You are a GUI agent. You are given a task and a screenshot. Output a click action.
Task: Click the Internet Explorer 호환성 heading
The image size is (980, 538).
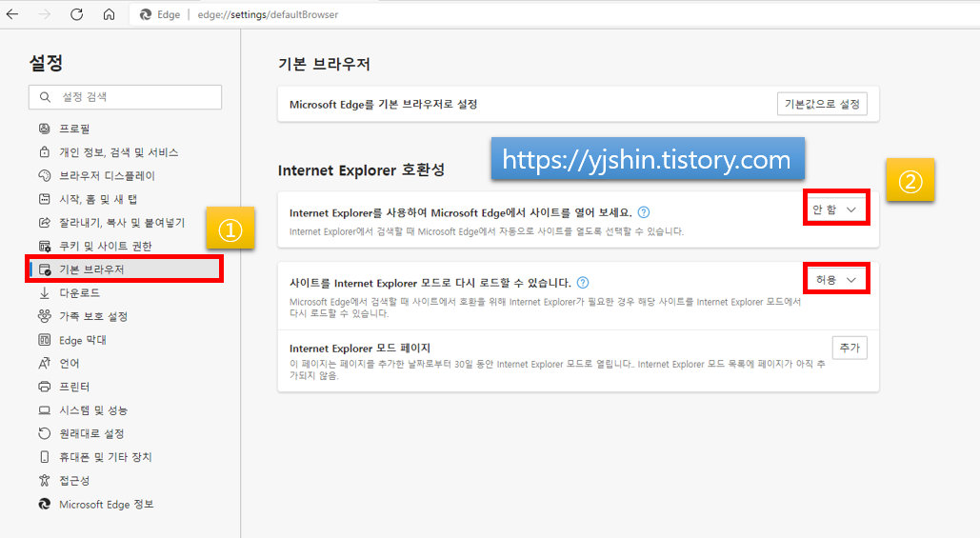361,169
